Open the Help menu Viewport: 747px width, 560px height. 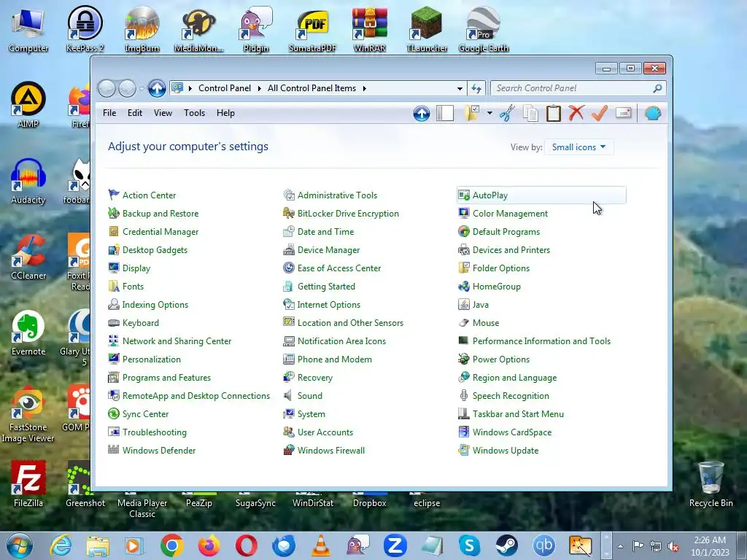point(226,113)
